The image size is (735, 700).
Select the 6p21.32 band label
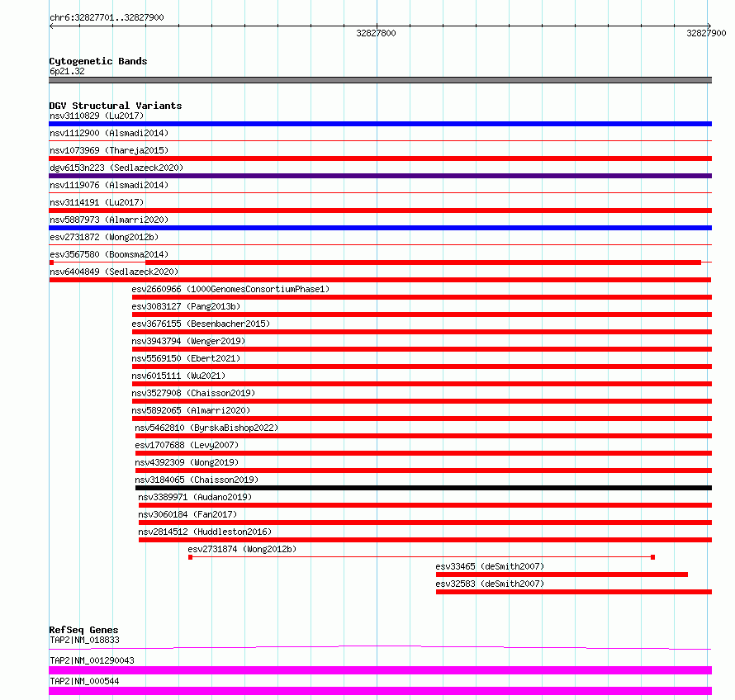tap(67, 71)
